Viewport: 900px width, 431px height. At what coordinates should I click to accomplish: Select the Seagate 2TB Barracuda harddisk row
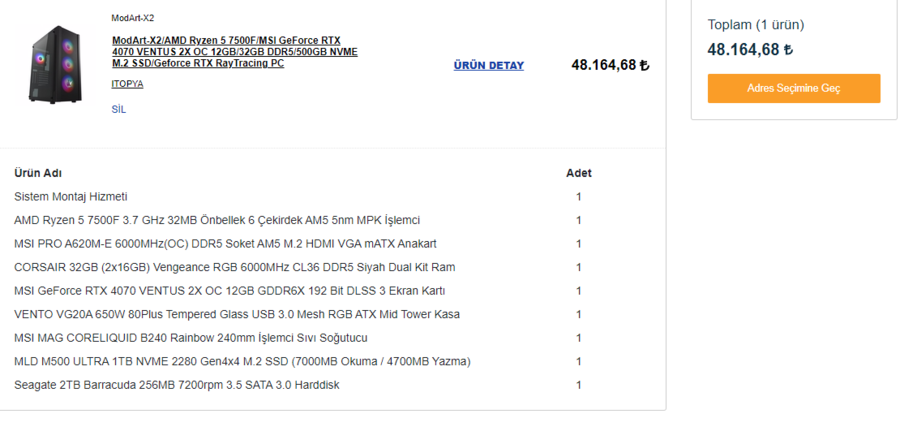(176, 385)
